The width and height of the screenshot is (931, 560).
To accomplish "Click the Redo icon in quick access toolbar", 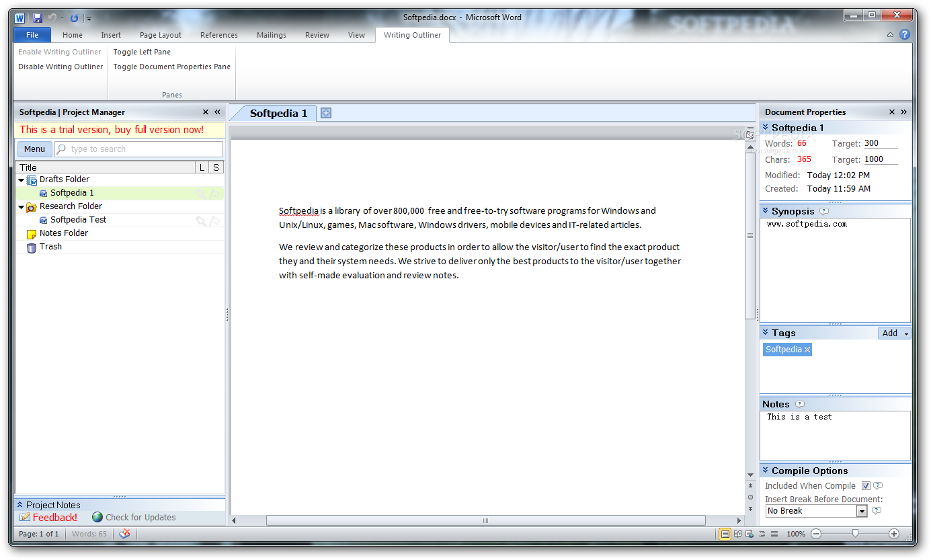I will [74, 17].
